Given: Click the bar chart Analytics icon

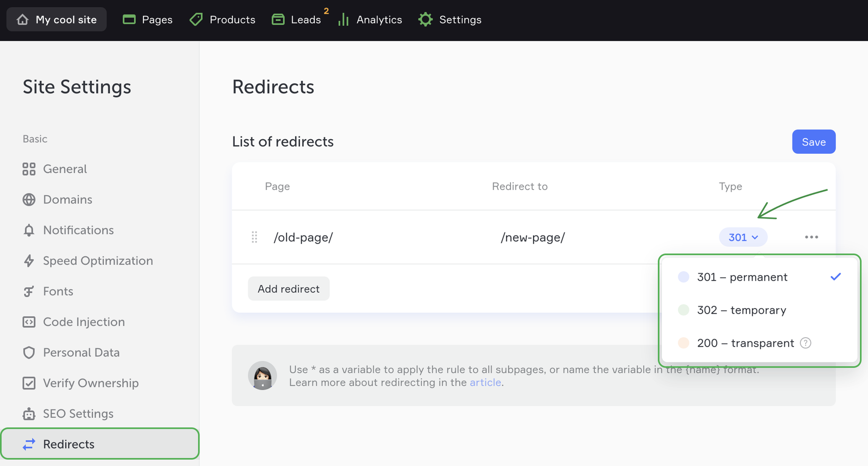Looking at the screenshot, I should click(x=344, y=19).
